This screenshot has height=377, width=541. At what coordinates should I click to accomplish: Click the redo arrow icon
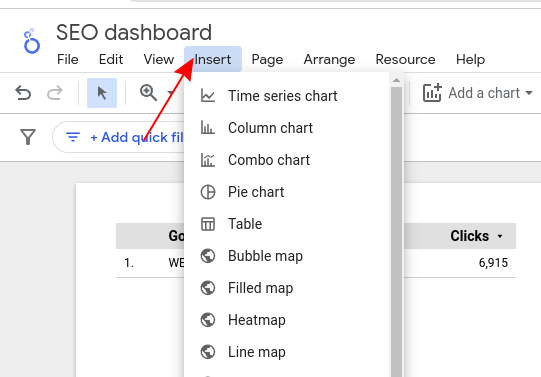55,93
